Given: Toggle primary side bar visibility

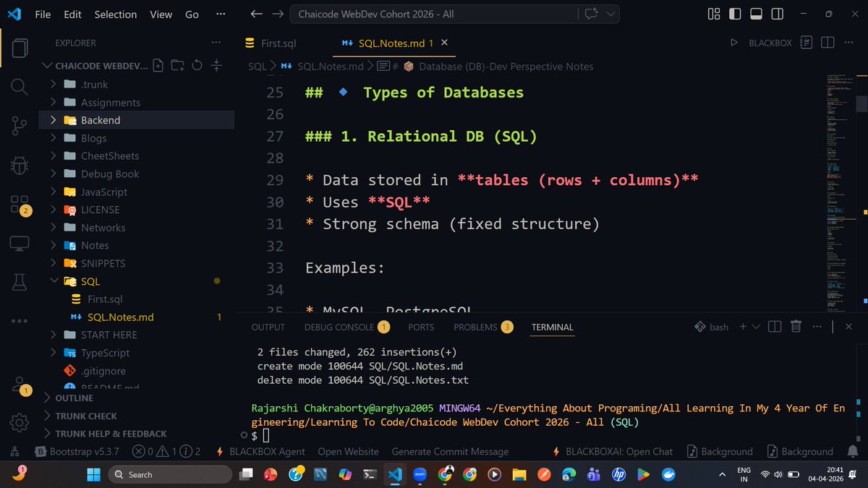Looking at the screenshot, I should pos(735,14).
